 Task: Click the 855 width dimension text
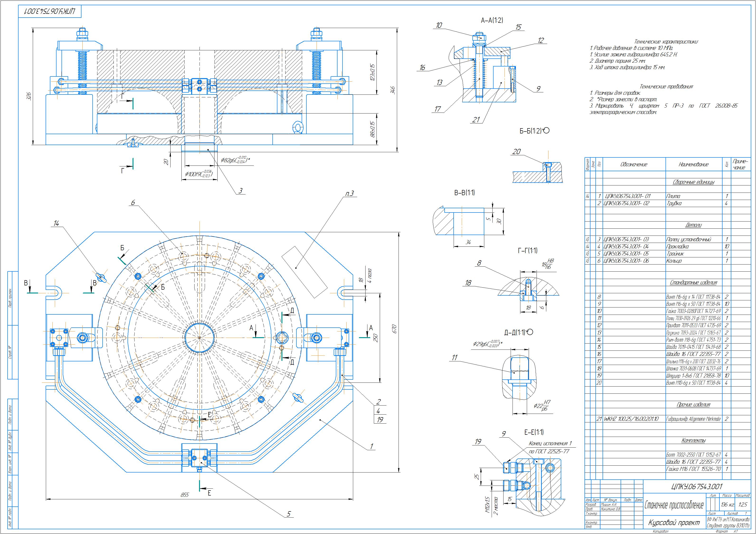coord(185,495)
